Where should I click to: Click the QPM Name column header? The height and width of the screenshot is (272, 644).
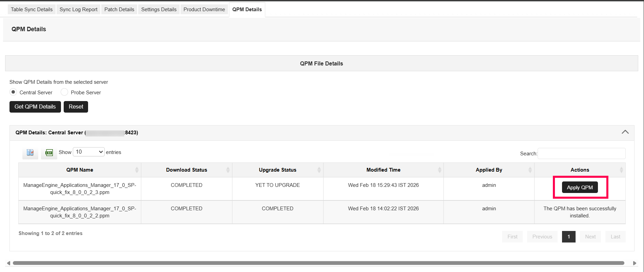(80, 170)
